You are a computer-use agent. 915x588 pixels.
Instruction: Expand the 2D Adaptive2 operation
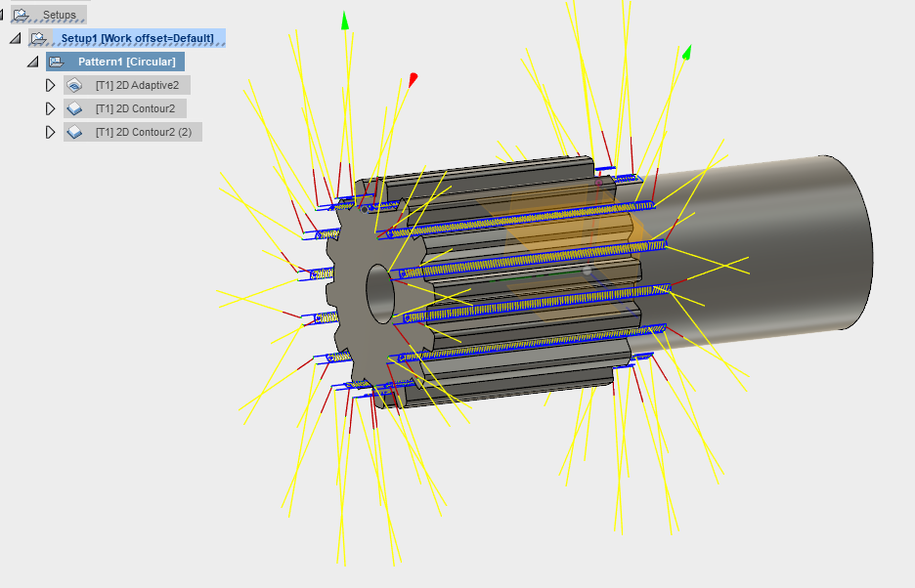51,85
